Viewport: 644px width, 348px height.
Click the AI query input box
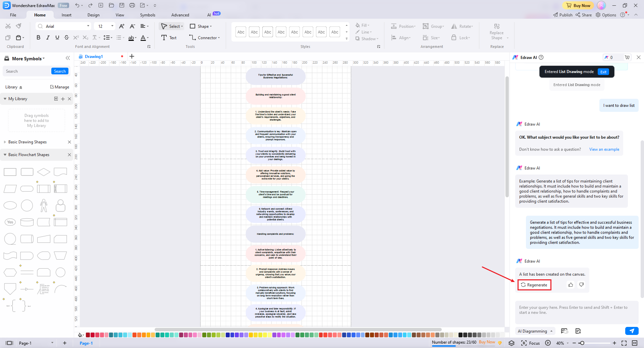[x=577, y=312]
